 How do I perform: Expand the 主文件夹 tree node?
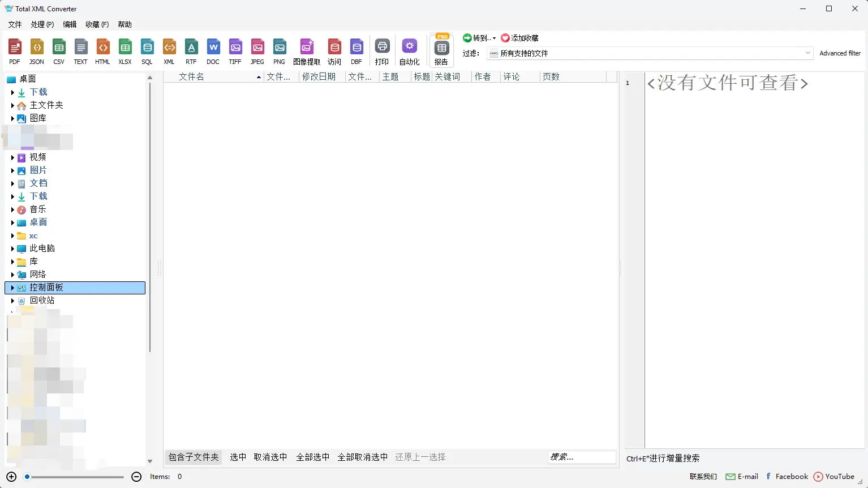pyautogui.click(x=12, y=105)
